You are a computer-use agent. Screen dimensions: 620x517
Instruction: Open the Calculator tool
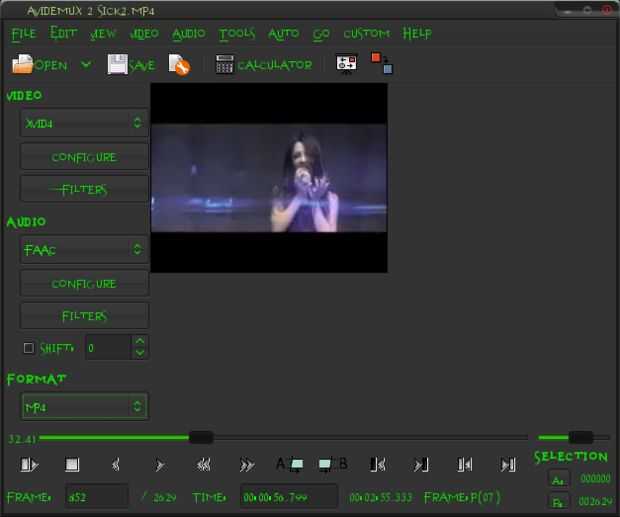point(264,64)
